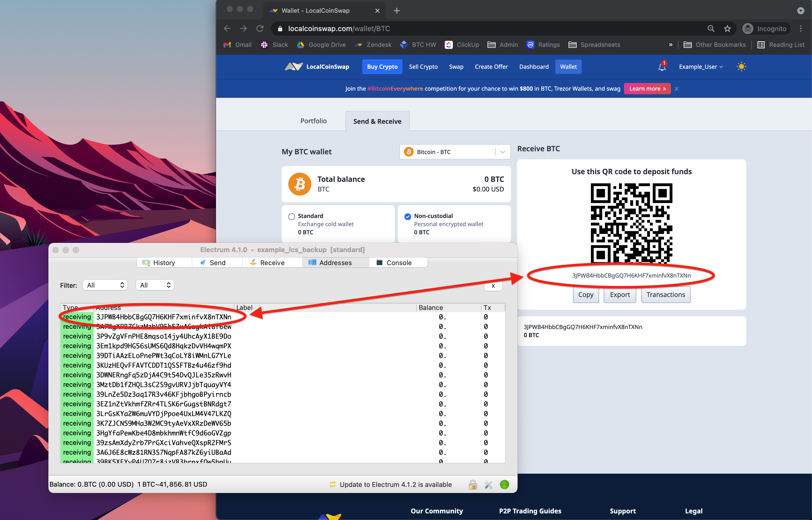This screenshot has height=520, width=812.
Task: Open the Admin bookmarks folder
Action: pyautogui.click(x=503, y=45)
